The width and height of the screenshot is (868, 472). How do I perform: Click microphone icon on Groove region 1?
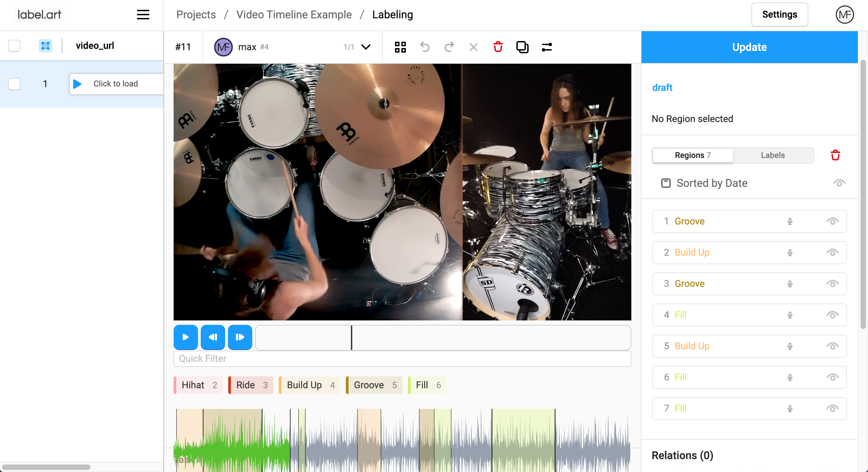[x=790, y=221]
